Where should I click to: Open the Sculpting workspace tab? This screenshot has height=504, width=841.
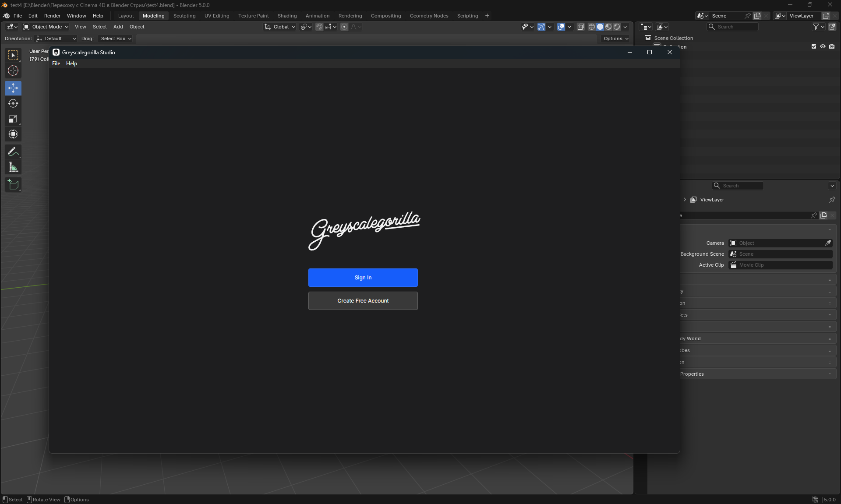(x=184, y=16)
